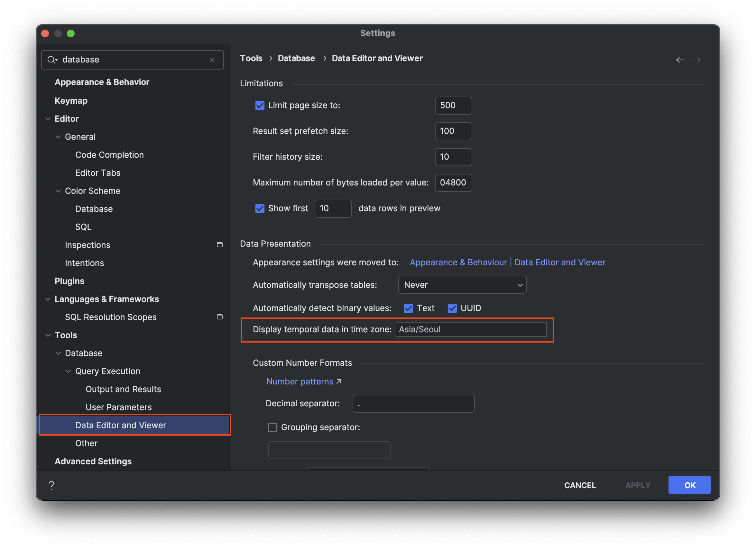The height and width of the screenshot is (548, 756).
Task: Open help via question mark icon
Action: coord(51,485)
